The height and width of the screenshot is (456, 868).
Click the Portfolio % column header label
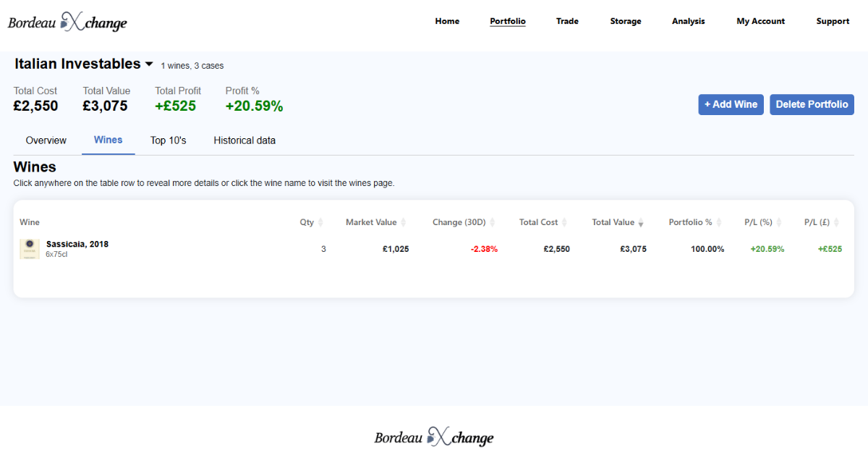click(691, 222)
